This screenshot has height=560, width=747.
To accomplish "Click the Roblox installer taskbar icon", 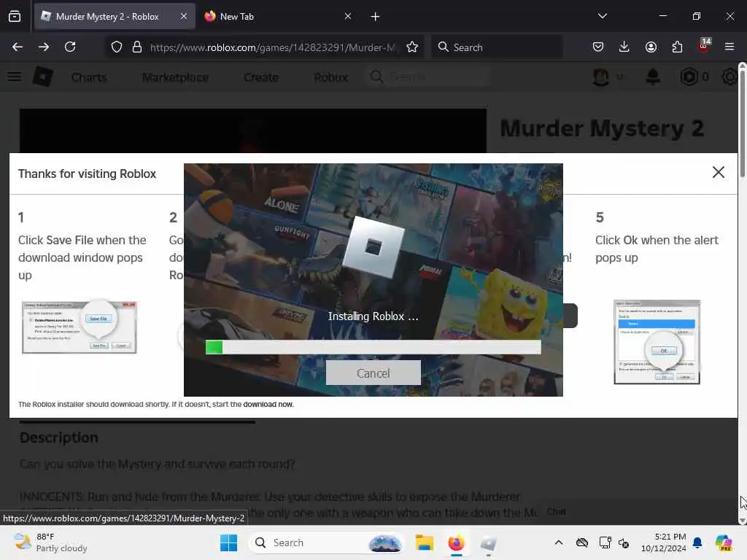I will pyautogui.click(x=488, y=542).
